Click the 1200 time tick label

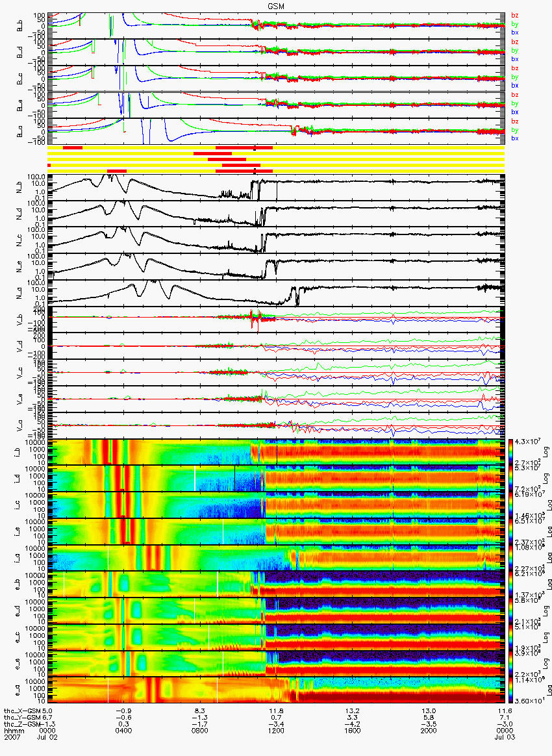(x=276, y=731)
